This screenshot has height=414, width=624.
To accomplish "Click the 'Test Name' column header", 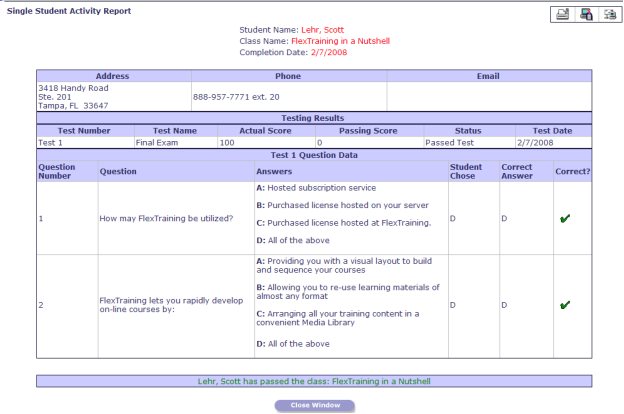I will click(175, 131).
